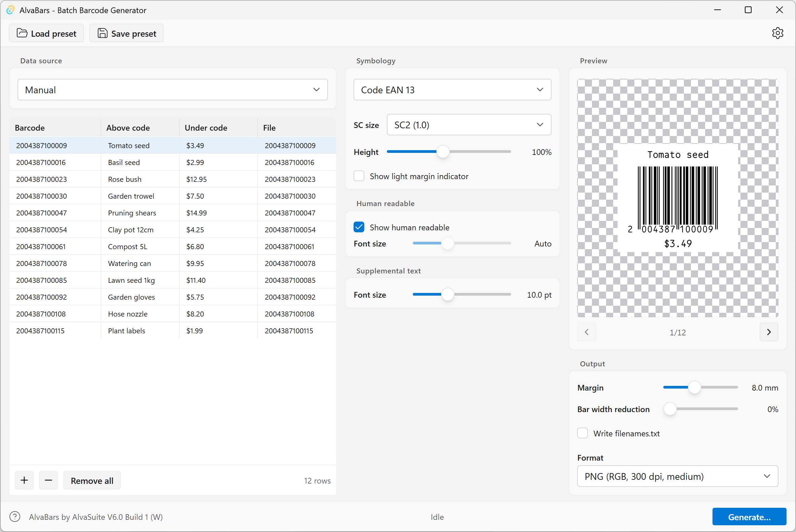This screenshot has height=532, width=796.
Task: Click the Above code column header
Action: click(x=140, y=128)
